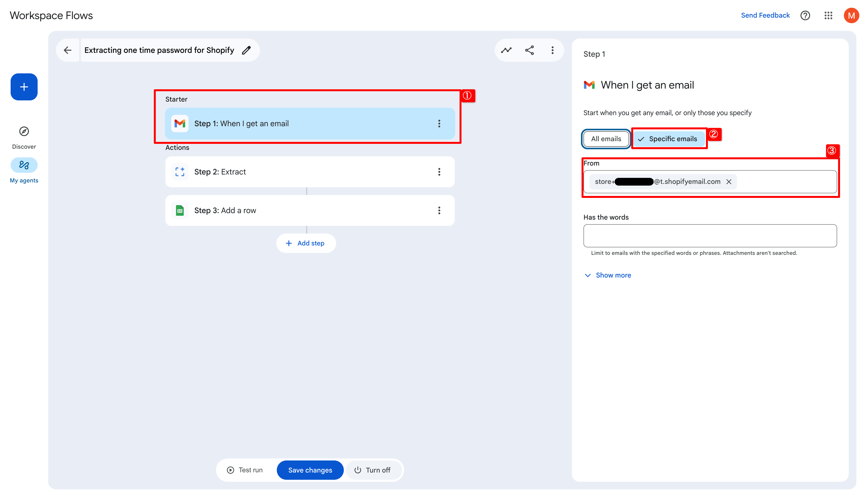The width and height of the screenshot is (868, 501).
Task: Turn off the flow
Action: tap(373, 470)
